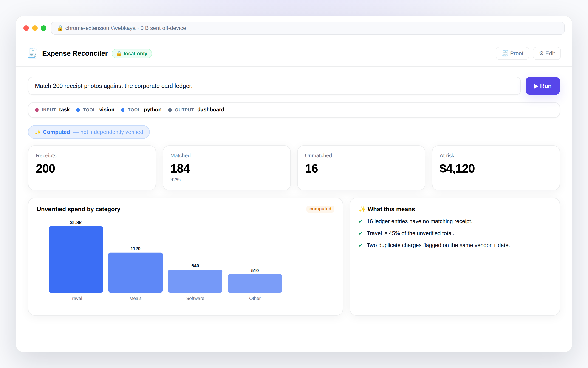Click the 1120 value label

click(x=136, y=249)
